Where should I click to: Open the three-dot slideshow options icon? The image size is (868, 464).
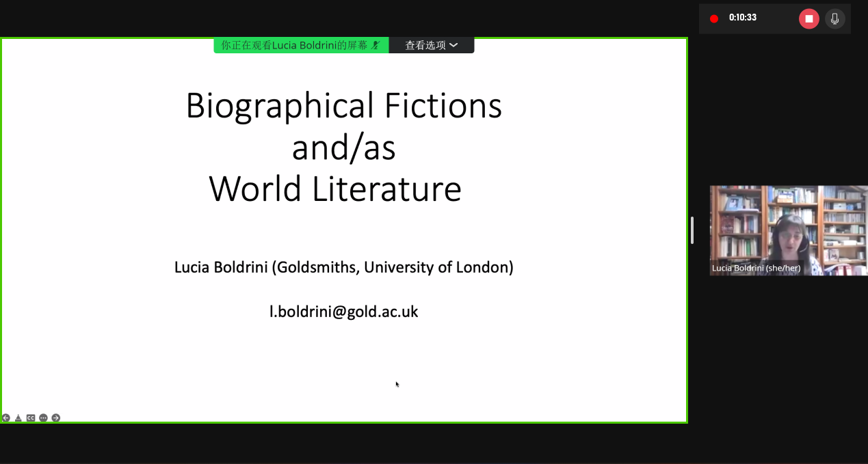pos(43,418)
